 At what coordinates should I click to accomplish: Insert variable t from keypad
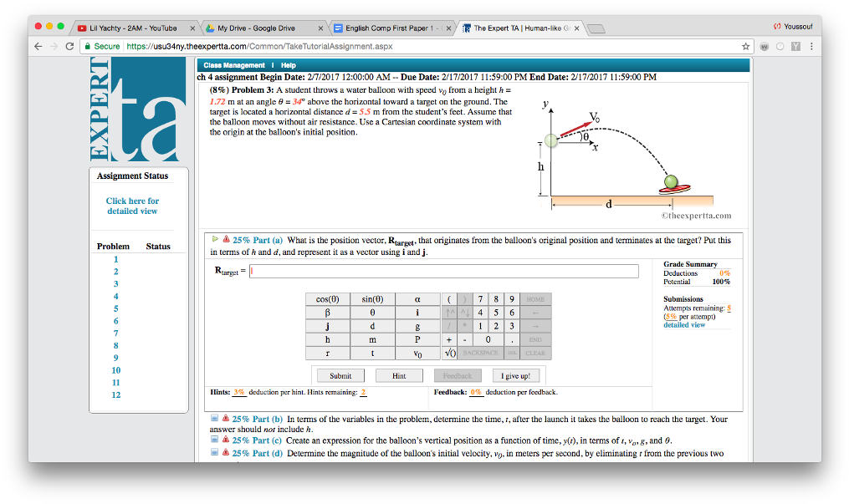click(x=372, y=354)
